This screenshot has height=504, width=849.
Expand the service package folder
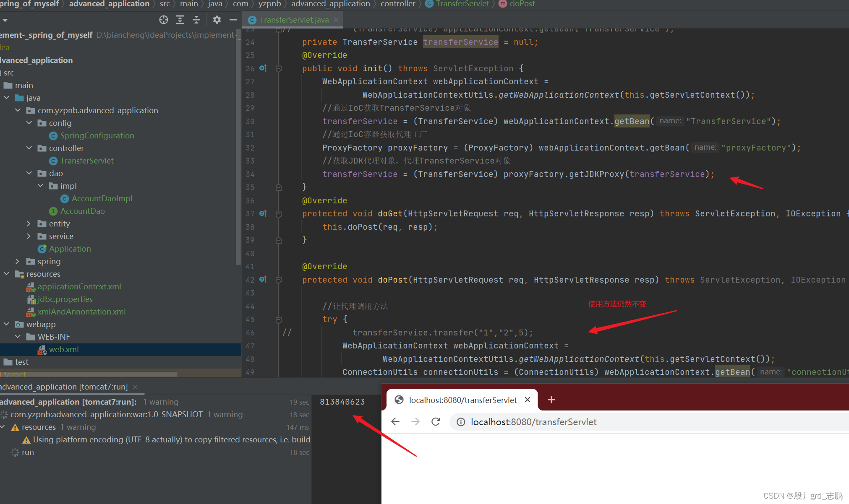(x=29, y=236)
